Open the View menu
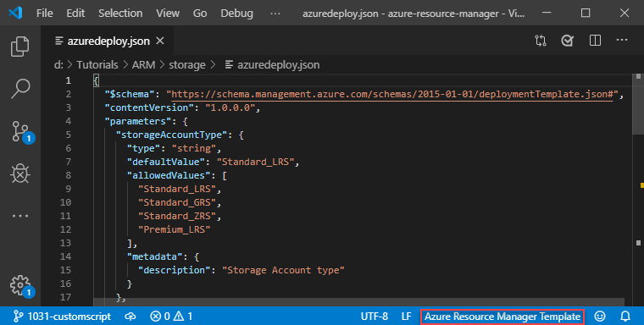Viewport: 644px width, 325px height. (x=168, y=14)
